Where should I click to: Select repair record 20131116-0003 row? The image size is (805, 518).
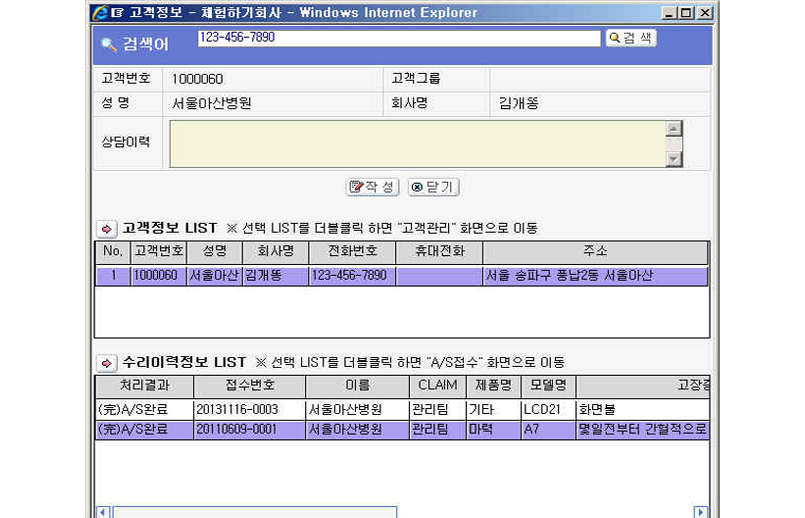pyautogui.click(x=400, y=409)
